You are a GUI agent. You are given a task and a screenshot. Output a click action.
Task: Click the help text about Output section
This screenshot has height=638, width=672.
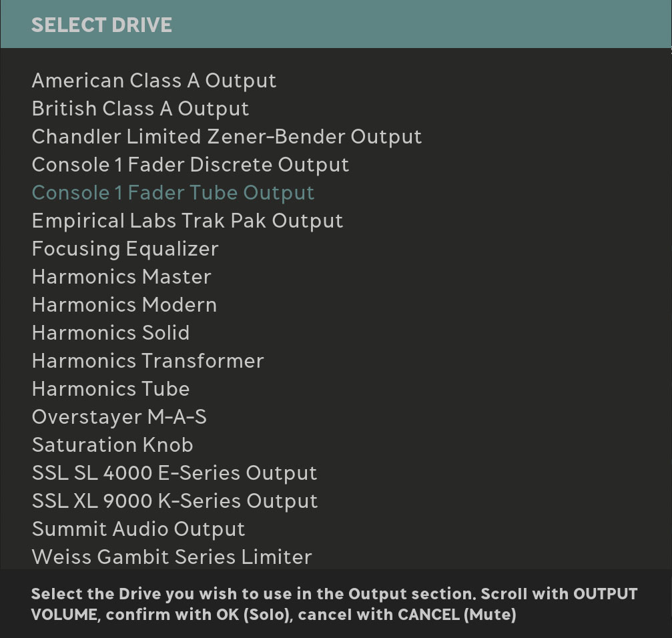pos(334,604)
